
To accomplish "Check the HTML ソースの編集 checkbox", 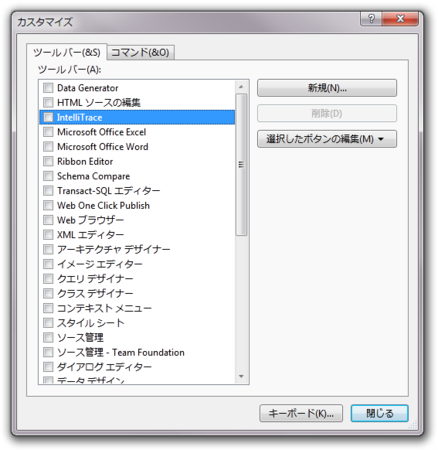I will pyautogui.click(x=48, y=103).
